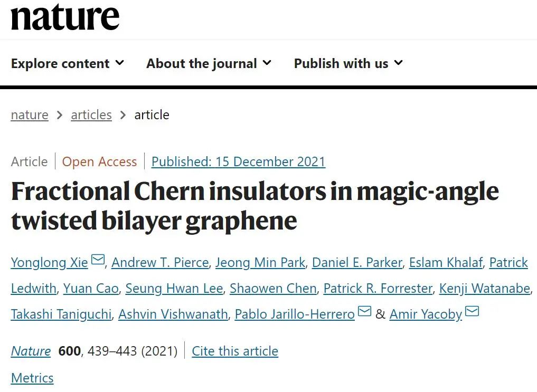Click envelope icon beside Yonglong Xie
The width and height of the screenshot is (537, 392).
98,260
